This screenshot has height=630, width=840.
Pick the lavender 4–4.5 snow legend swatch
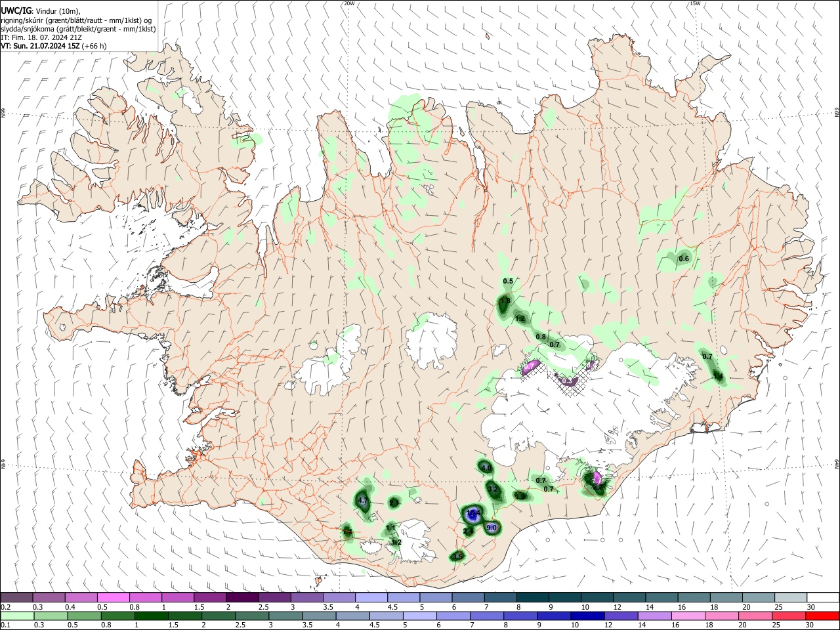click(x=371, y=598)
